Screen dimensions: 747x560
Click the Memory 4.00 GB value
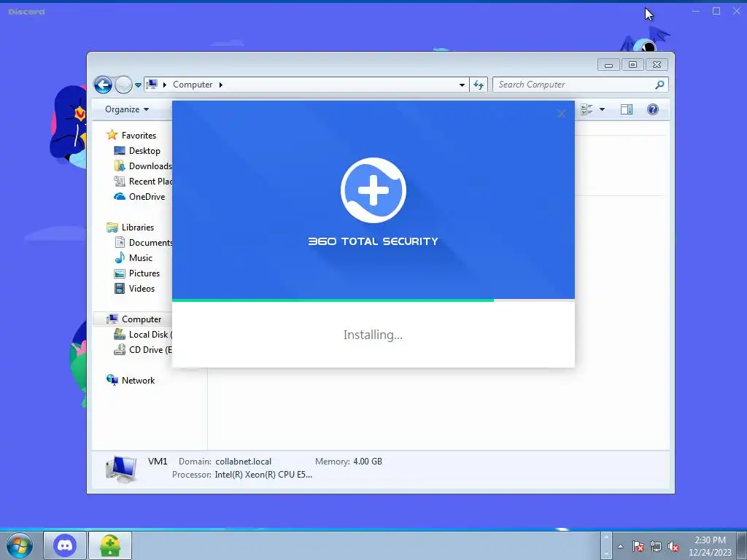[x=368, y=462]
